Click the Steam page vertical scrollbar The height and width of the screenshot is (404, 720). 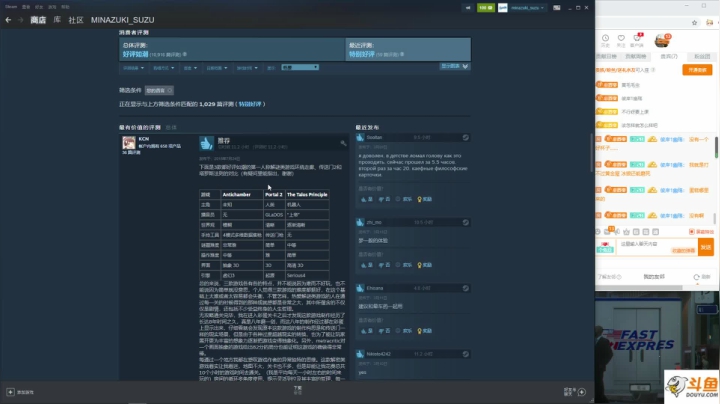pyautogui.click(x=591, y=153)
